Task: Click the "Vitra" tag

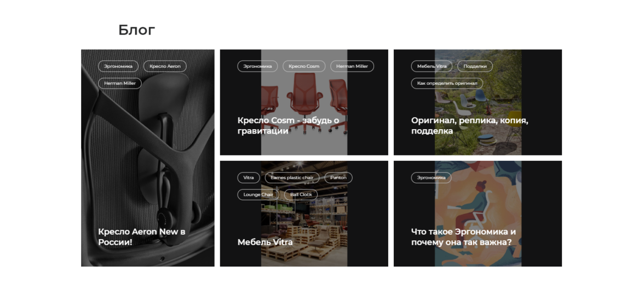Action: pos(249,178)
